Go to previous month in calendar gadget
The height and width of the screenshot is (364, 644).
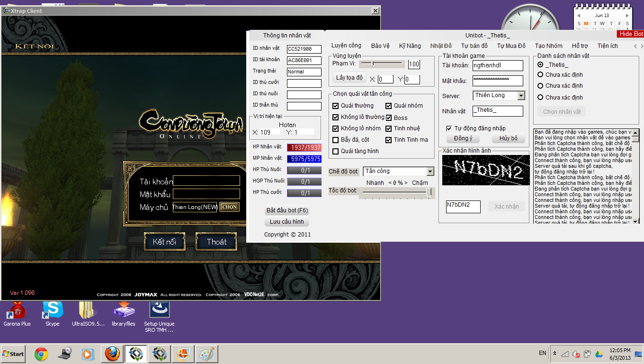[578, 16]
